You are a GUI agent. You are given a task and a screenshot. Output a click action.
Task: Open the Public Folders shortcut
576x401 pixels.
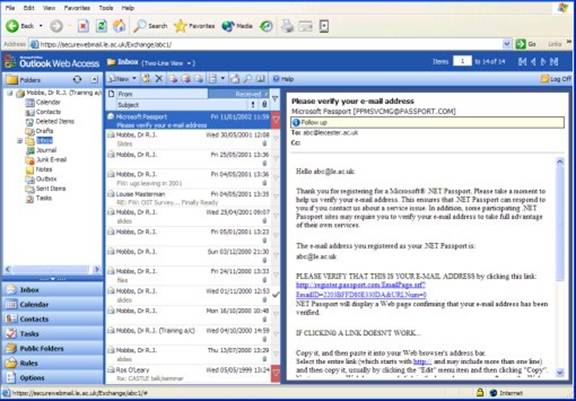tap(53, 348)
